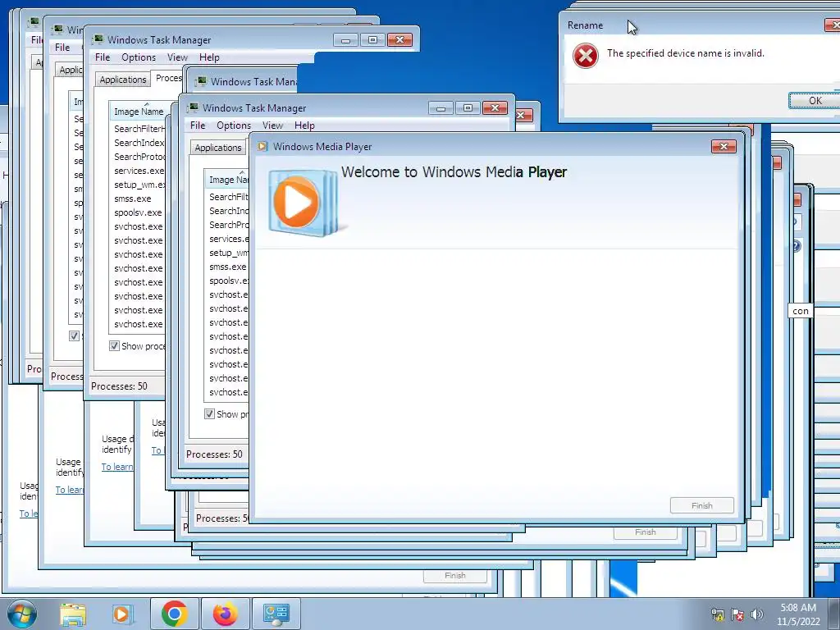The image size is (840, 630).
Task: Select the Applications tab next to the Processes tab
Action: pyautogui.click(x=123, y=80)
